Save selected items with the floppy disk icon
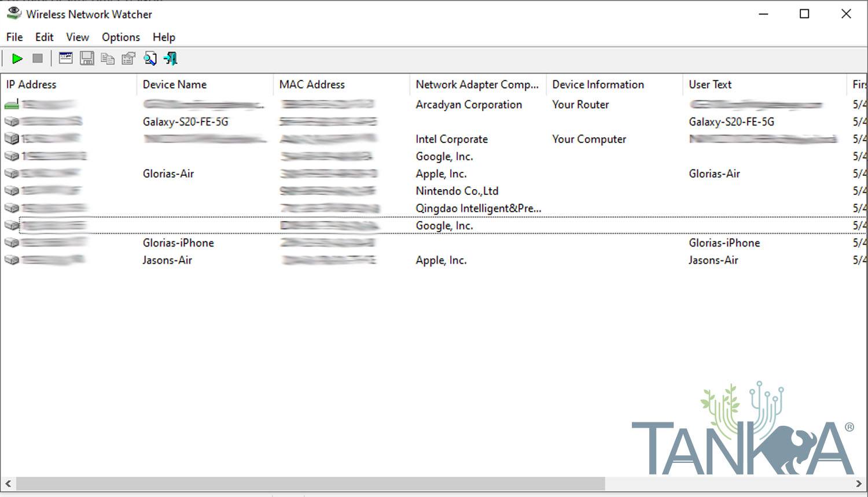The width and height of the screenshot is (868, 497). (x=87, y=58)
